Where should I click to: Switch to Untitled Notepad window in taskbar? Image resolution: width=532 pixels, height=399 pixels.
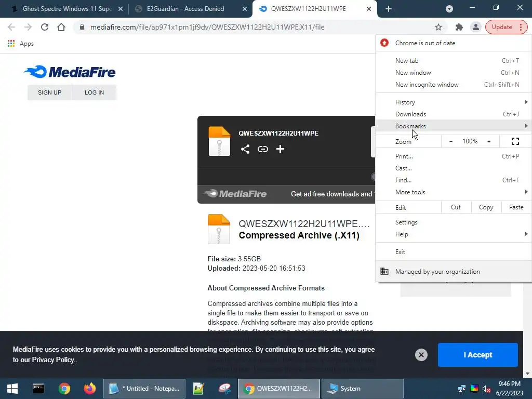[144, 389]
